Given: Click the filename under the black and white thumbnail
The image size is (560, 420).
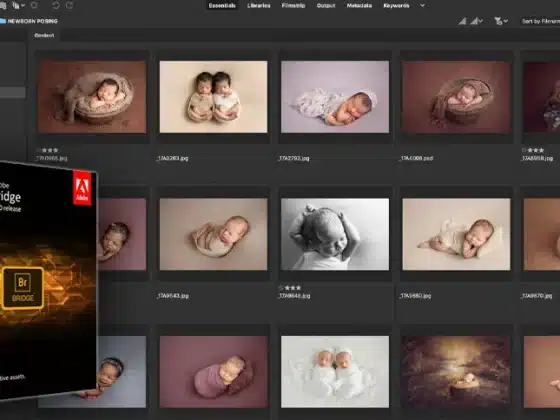Looking at the screenshot, I should 294,296.
